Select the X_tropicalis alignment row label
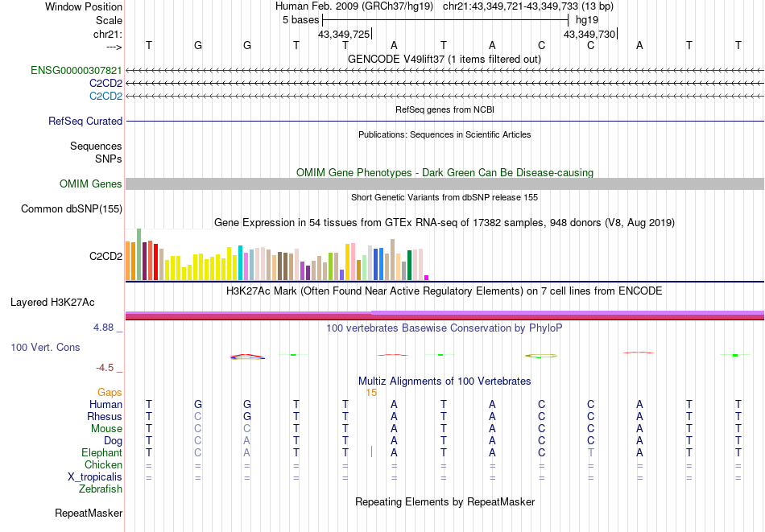The image size is (765, 532). click(x=95, y=477)
